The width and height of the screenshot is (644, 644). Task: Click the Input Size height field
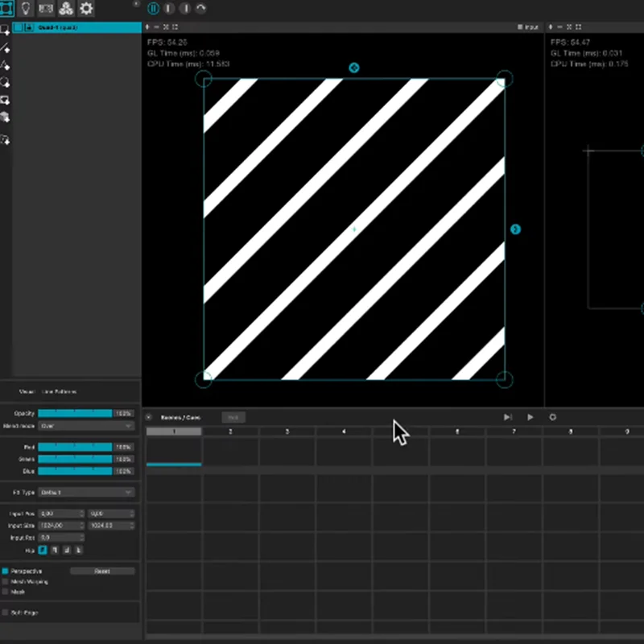pyautogui.click(x=111, y=526)
